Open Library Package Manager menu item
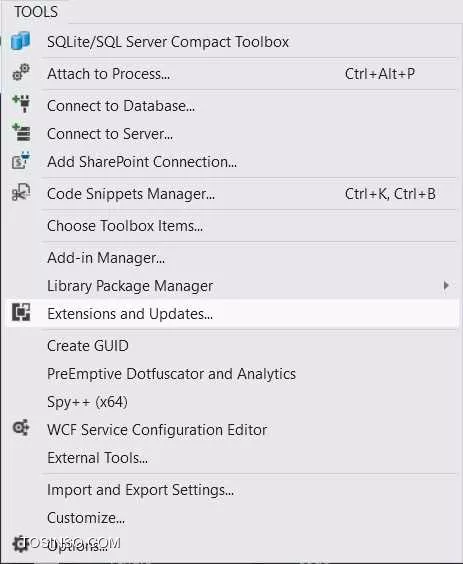Viewport: 463px width, 564px height. pyautogui.click(x=130, y=286)
